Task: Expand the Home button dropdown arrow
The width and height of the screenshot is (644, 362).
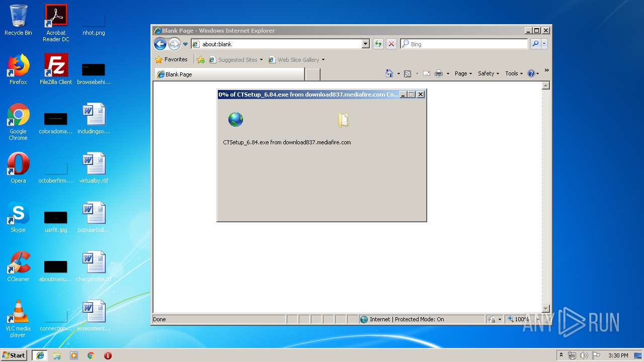Action: (398, 74)
